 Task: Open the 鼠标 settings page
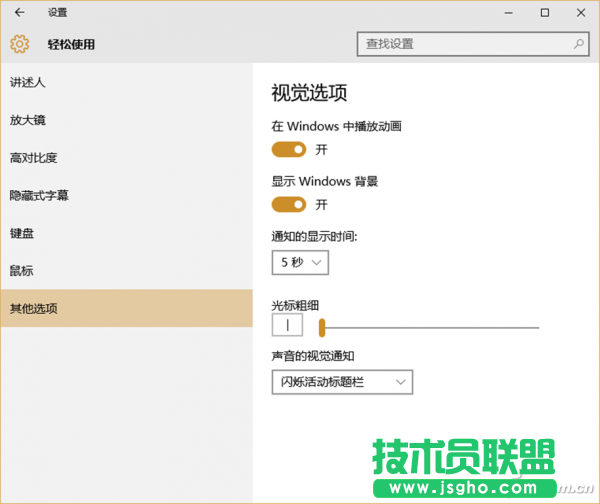tap(22, 271)
